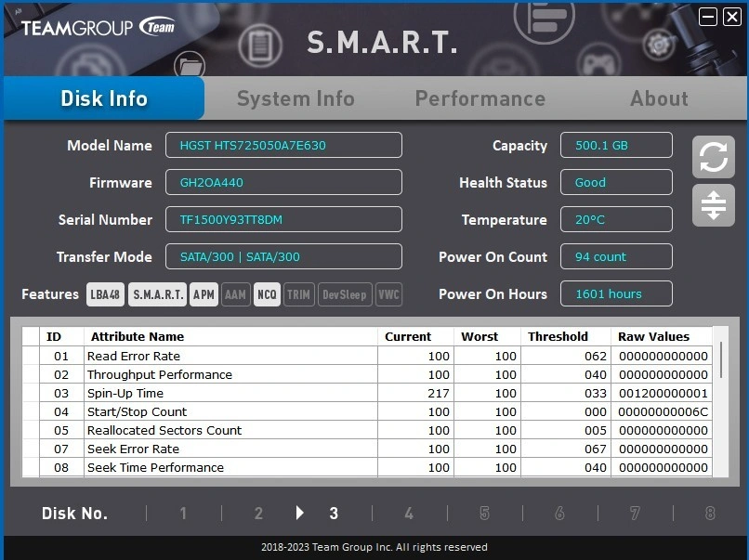
Task: Switch to disk number 2
Action: [x=258, y=514]
